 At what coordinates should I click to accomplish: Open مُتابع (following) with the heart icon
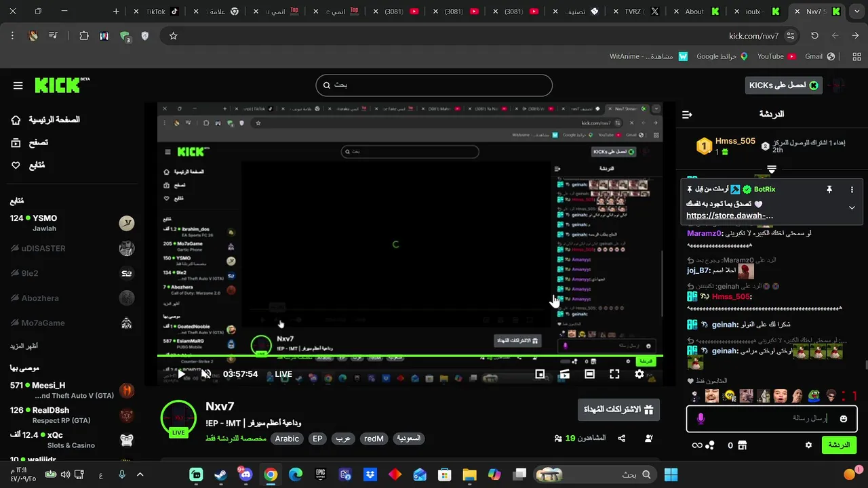28,165
